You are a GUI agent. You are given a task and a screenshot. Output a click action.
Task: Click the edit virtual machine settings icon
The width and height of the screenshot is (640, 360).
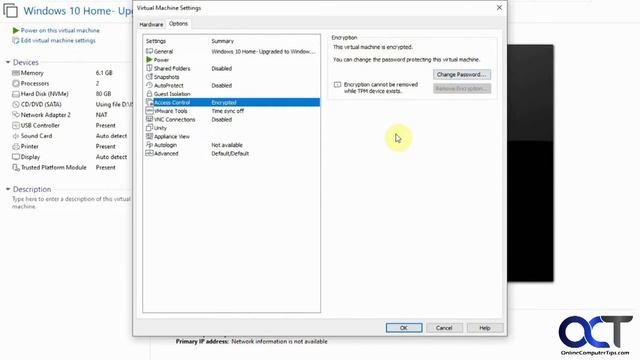click(x=16, y=40)
